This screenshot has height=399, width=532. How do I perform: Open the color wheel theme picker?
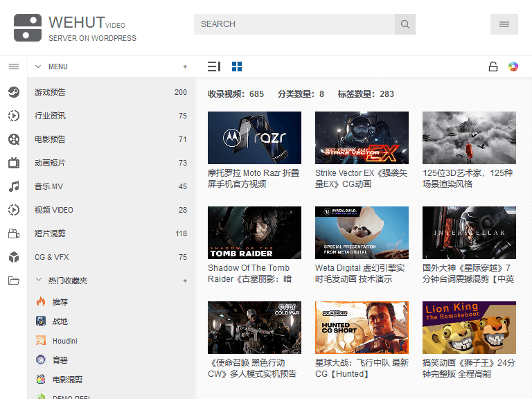(513, 66)
